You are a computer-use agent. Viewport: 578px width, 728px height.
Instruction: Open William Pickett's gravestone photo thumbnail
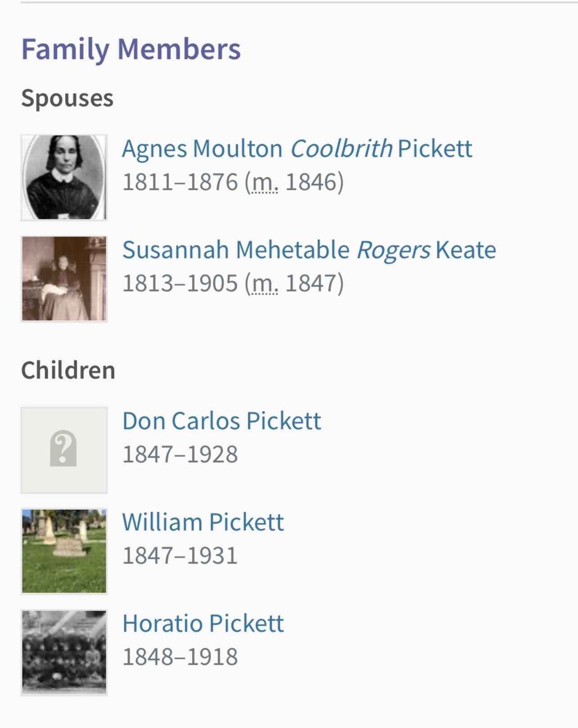click(64, 551)
